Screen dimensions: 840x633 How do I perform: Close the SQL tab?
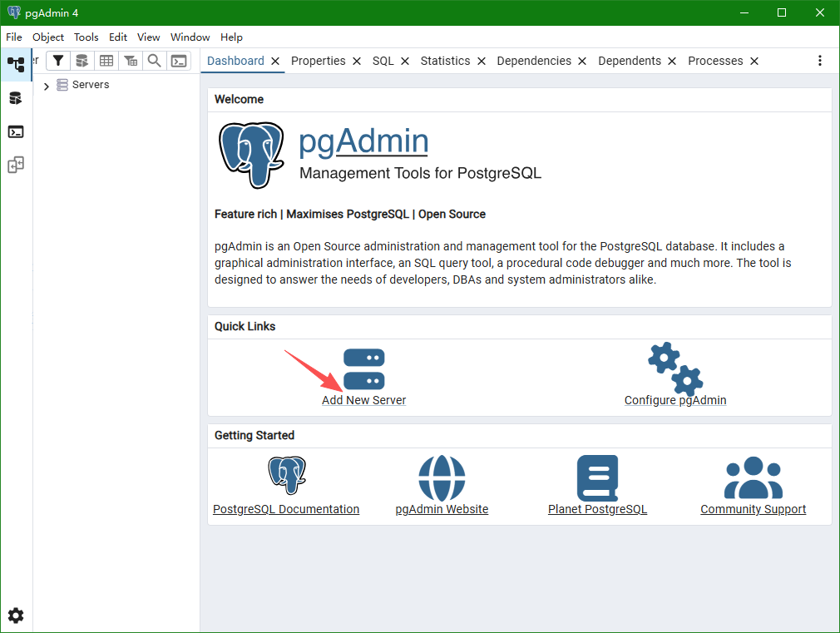click(x=405, y=61)
